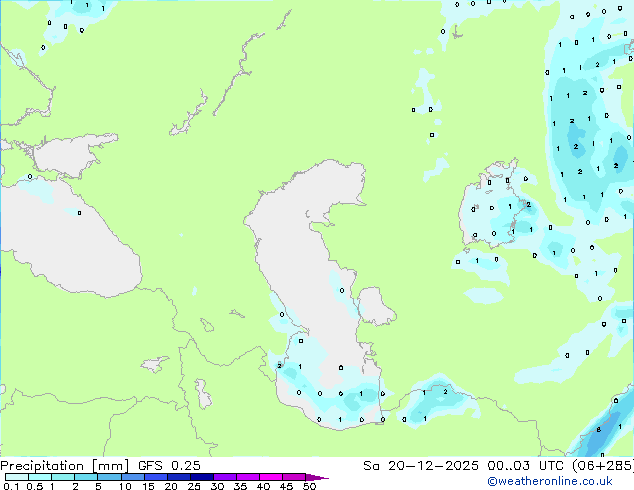Click the legend value label '25'
This screenshot has width=634, height=490.
(194, 486)
